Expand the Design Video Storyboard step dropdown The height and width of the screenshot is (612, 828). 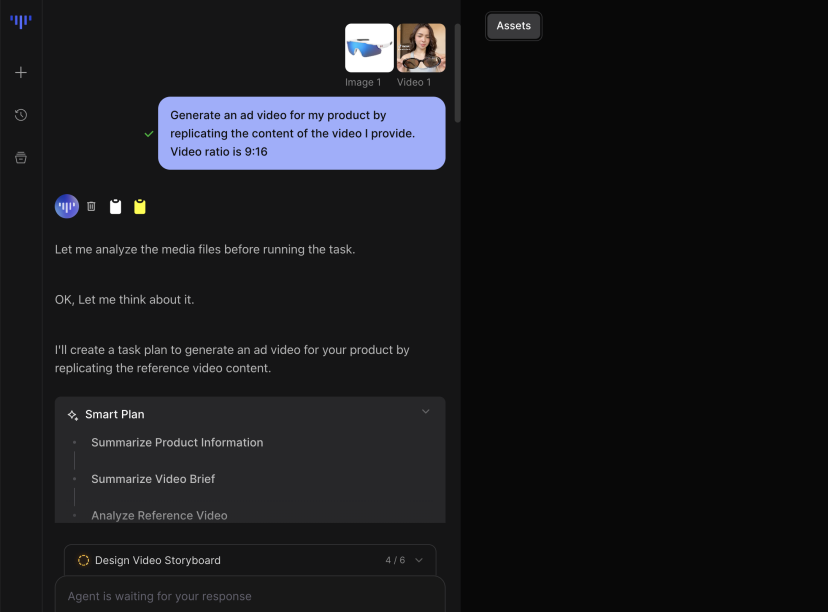[x=419, y=561]
